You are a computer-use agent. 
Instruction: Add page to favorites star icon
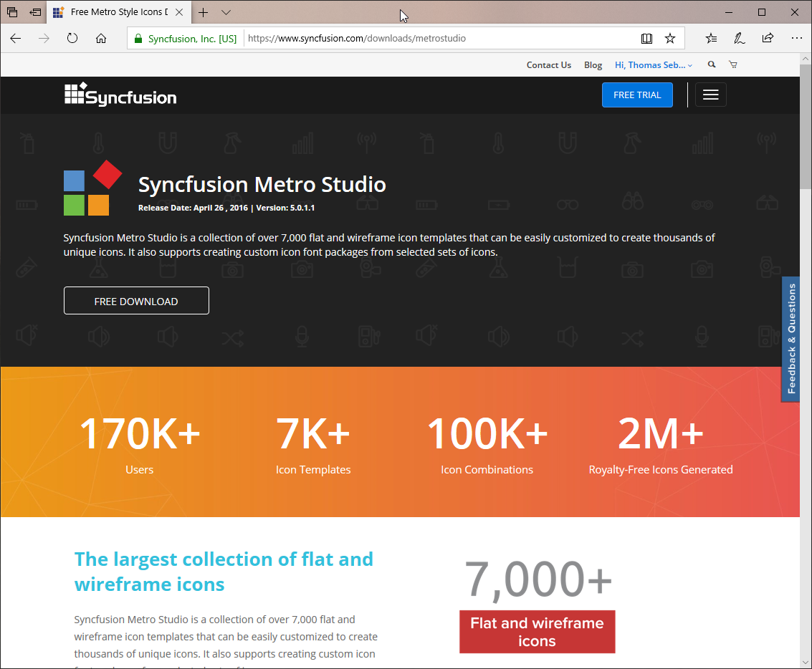click(x=670, y=39)
